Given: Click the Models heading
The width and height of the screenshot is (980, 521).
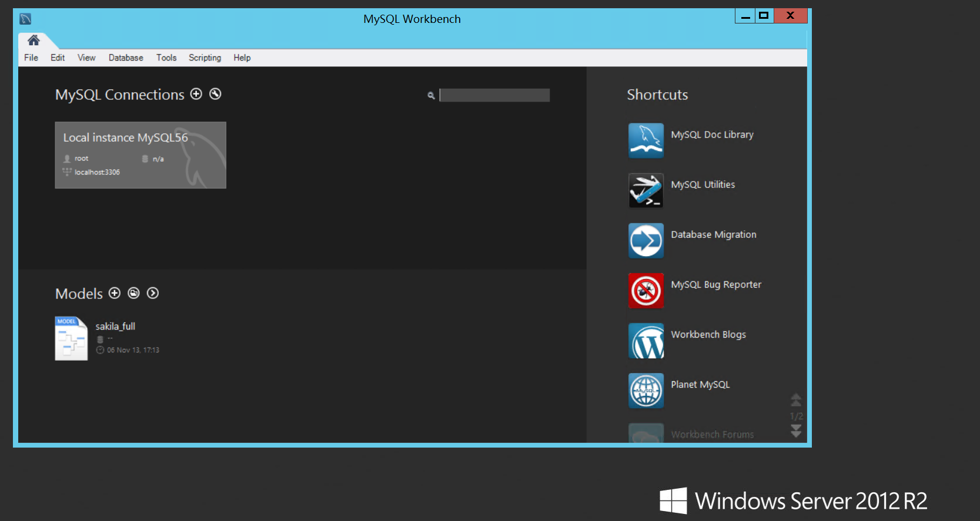Looking at the screenshot, I should click(79, 294).
